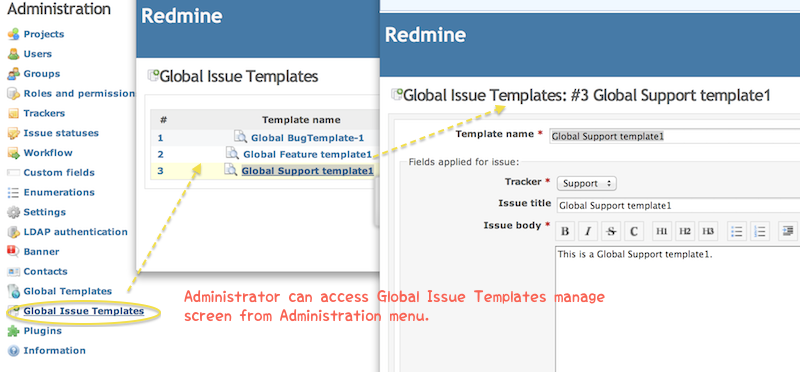This screenshot has width=800, height=372.
Task: Click the Roles and permissions icon
Action: tap(14, 94)
